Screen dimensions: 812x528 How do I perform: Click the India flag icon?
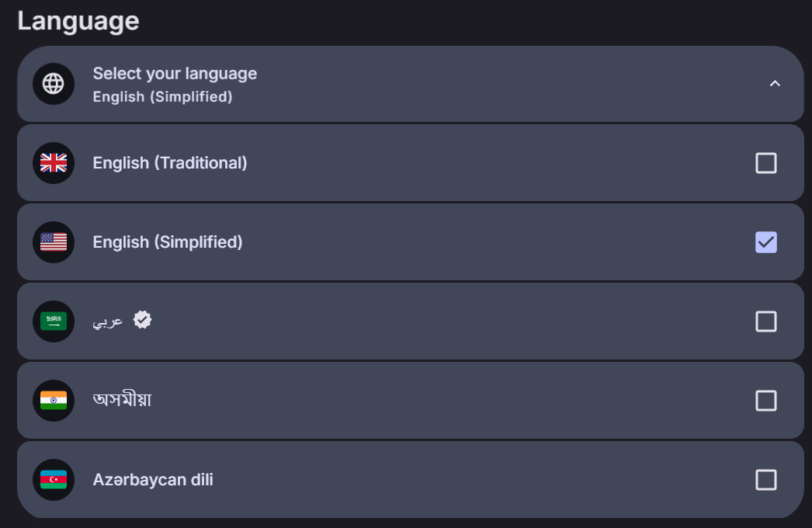coord(54,401)
